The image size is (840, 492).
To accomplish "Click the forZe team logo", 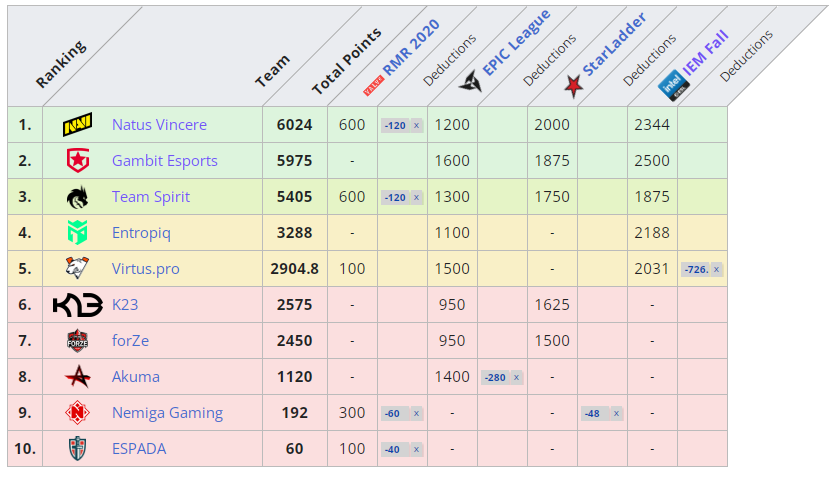I will point(78,341).
